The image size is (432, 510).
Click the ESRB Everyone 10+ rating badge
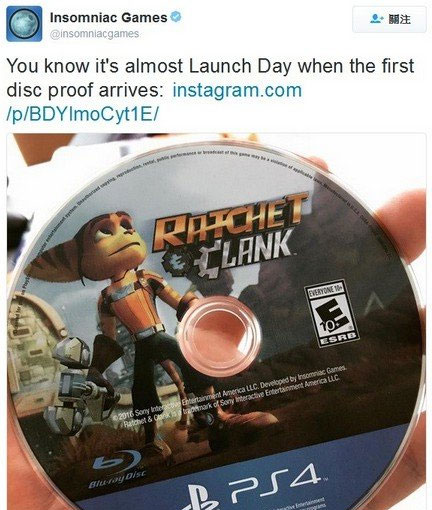[x=332, y=313]
